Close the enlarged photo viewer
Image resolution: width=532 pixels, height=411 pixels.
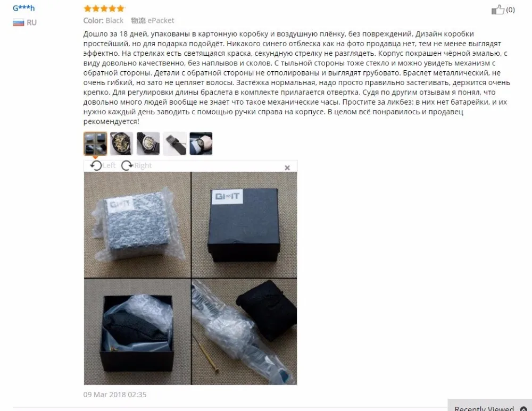(287, 167)
